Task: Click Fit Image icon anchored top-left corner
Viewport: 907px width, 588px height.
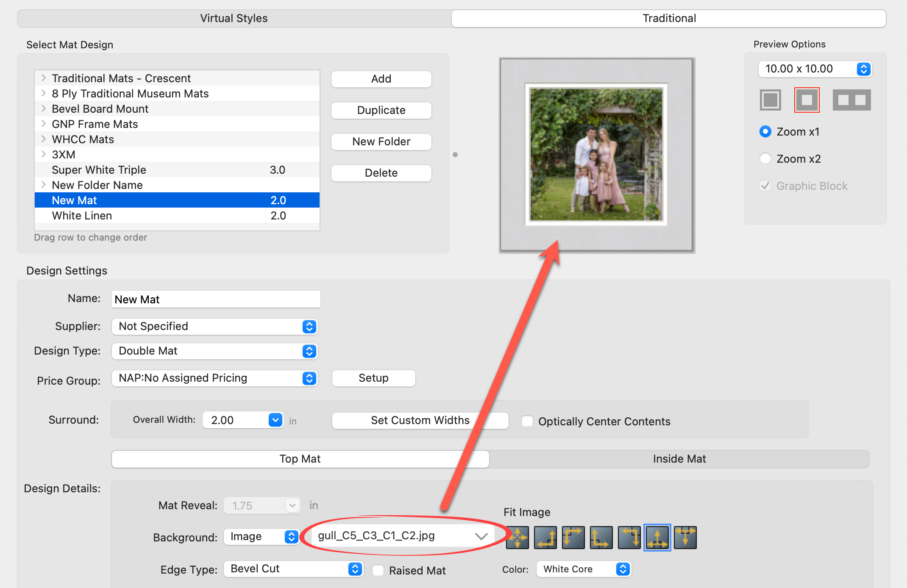Action: point(573,538)
